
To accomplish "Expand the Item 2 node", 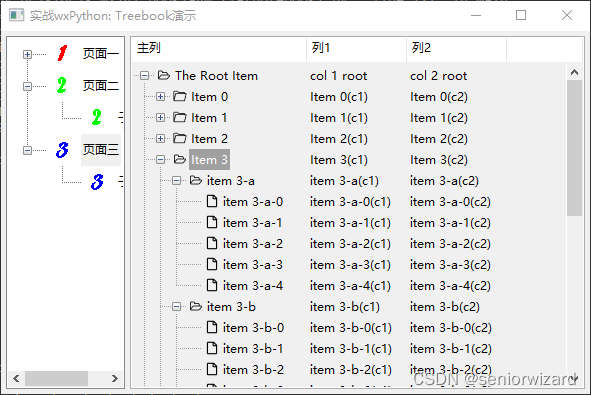I will click(x=161, y=139).
